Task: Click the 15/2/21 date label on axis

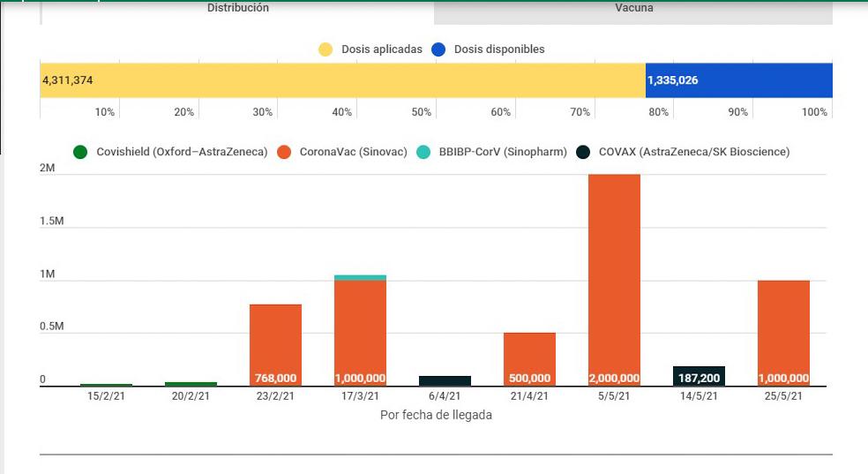Action: 106,396
